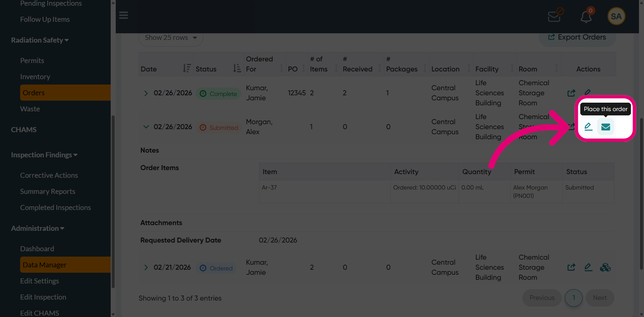Sort by the Ordered For column
This screenshot has height=317, width=644.
click(x=265, y=64)
